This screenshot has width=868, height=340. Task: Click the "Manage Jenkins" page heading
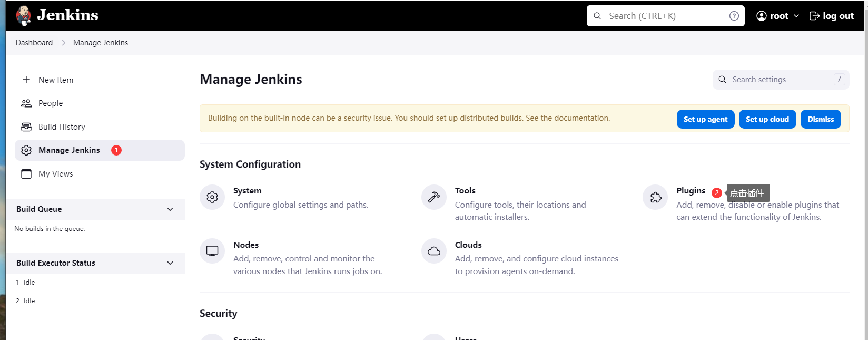pos(251,80)
